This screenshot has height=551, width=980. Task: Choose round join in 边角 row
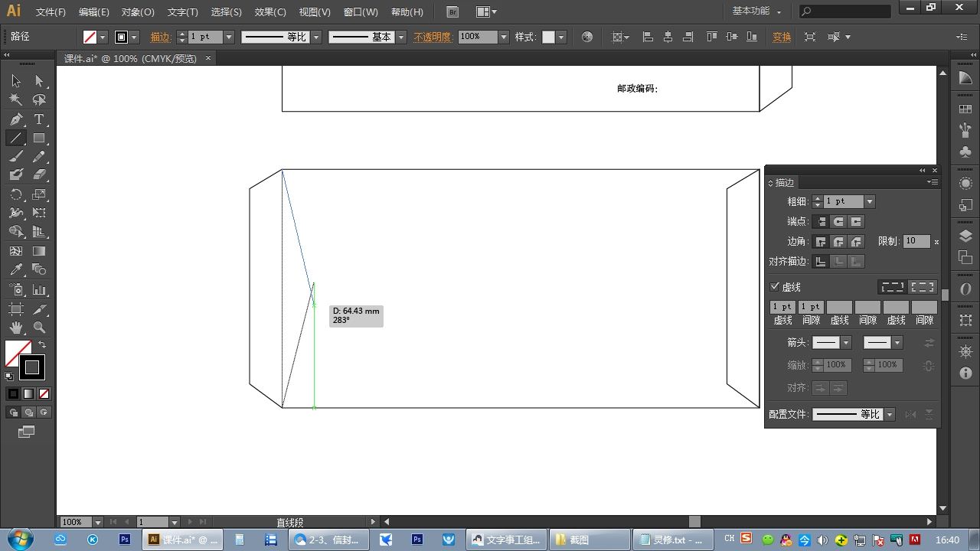tap(838, 241)
